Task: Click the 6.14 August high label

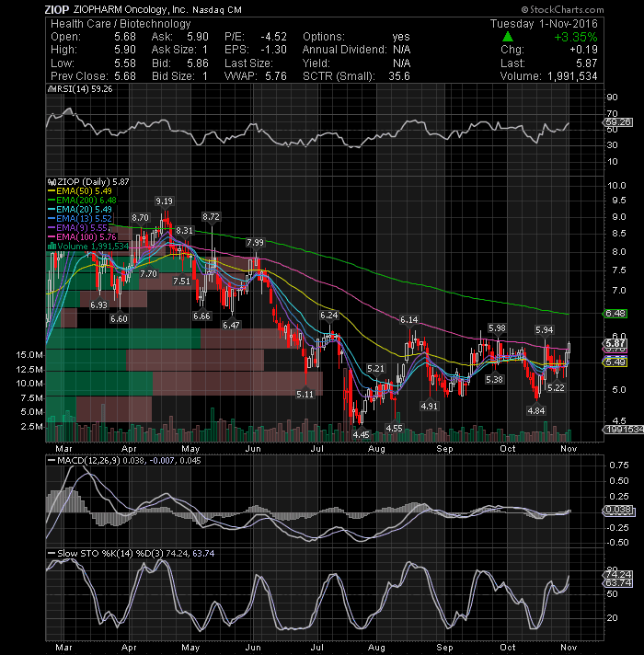Action: coord(408,320)
